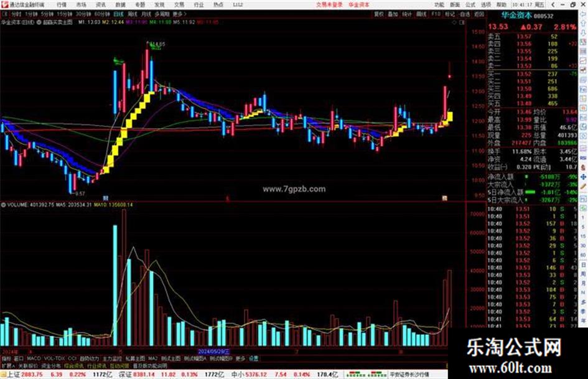The height and width of the screenshot is (379, 588).
Task: Expand the 扩展 panel toggle
Action: pos(7,365)
